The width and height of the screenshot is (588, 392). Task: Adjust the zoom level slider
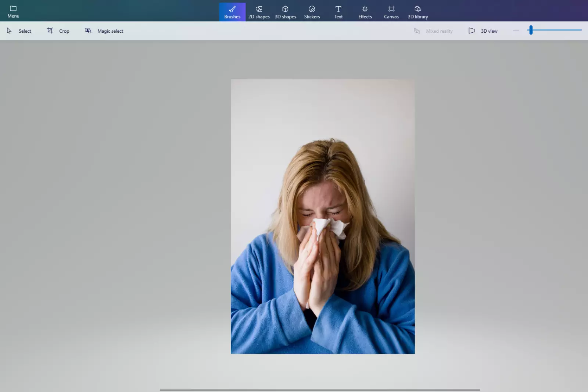click(x=531, y=30)
